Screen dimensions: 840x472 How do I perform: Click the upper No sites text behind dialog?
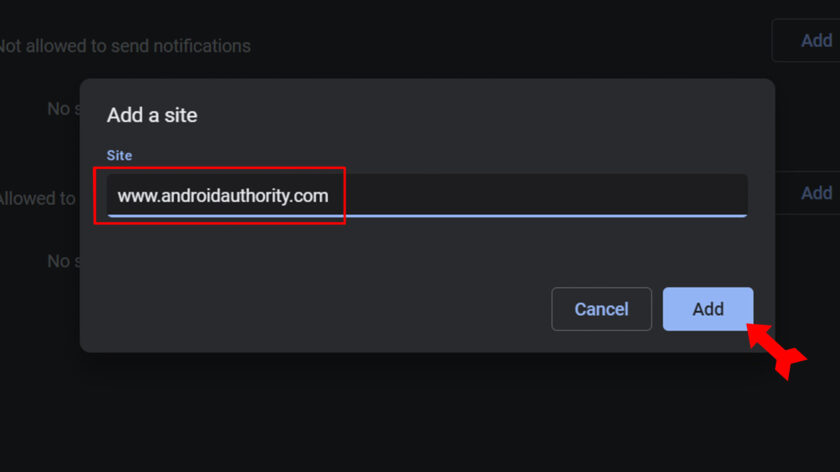[62, 108]
